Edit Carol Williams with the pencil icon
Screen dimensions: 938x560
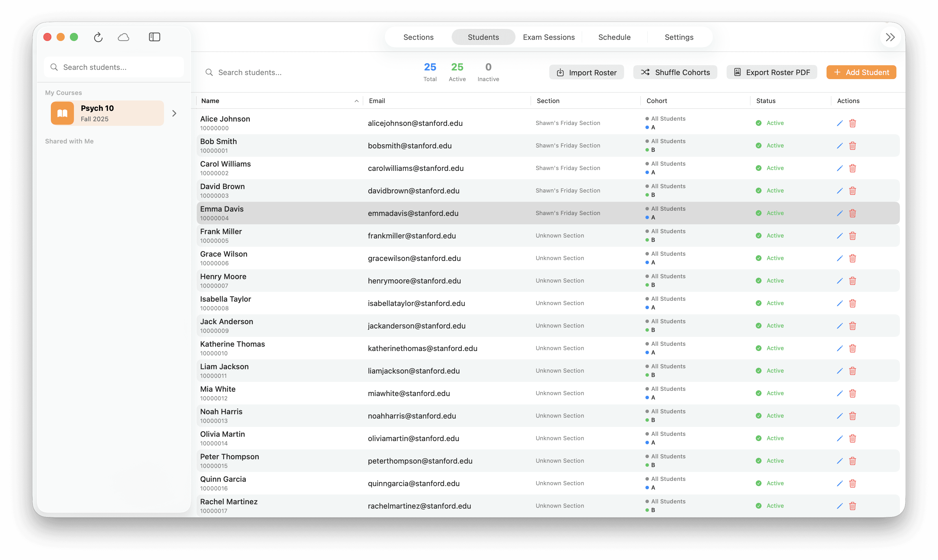coord(840,168)
